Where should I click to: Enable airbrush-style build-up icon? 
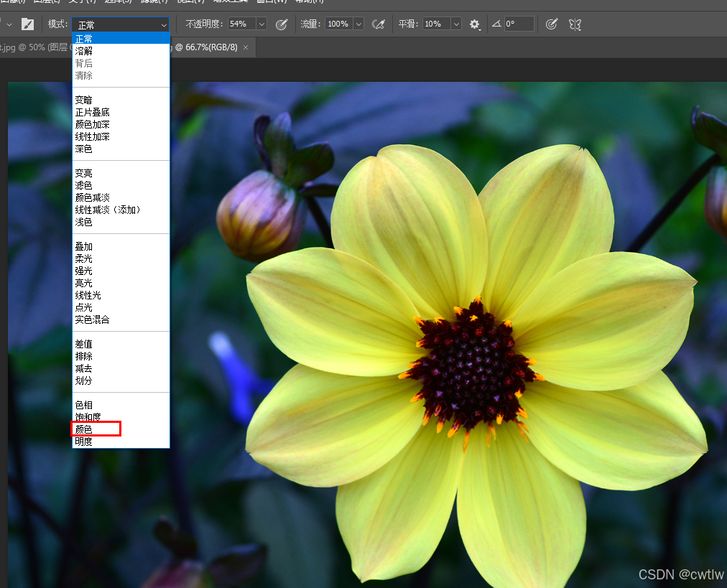coord(379,24)
